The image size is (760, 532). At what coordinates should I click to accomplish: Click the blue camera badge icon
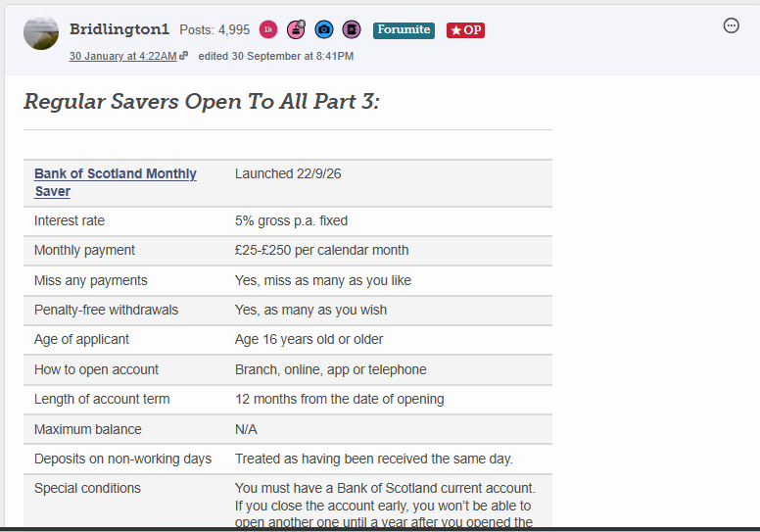coord(324,29)
